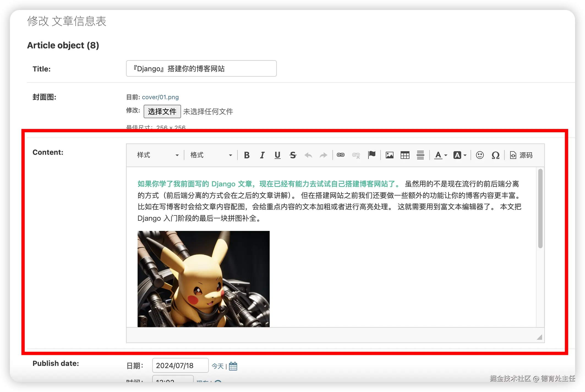Click the anchor flag icon

372,155
